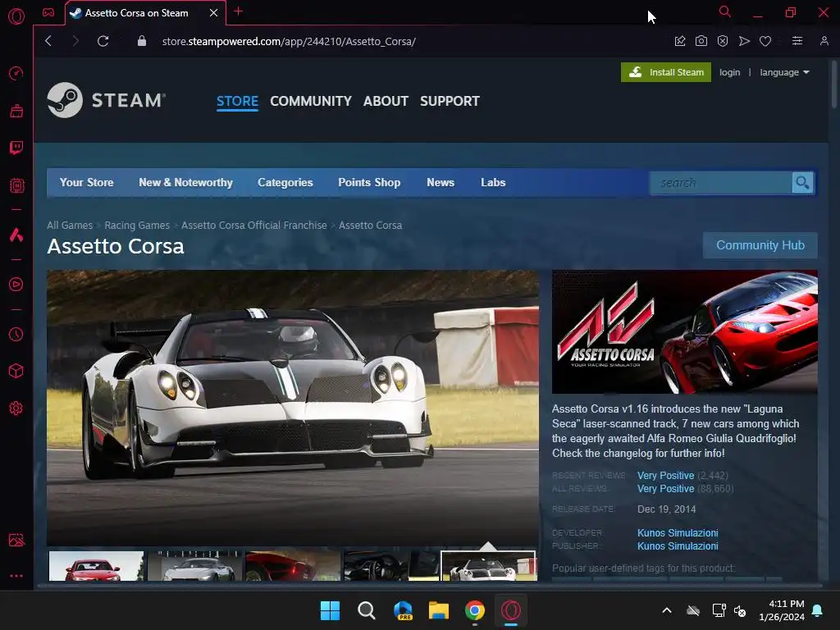Open GX Control speedometer icon in sidebar
The image size is (840, 630).
16,73
